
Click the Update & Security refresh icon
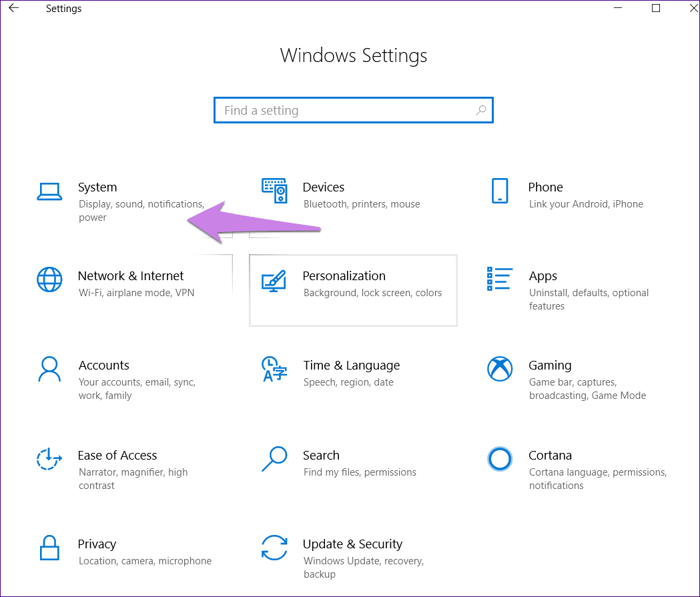[x=274, y=548]
